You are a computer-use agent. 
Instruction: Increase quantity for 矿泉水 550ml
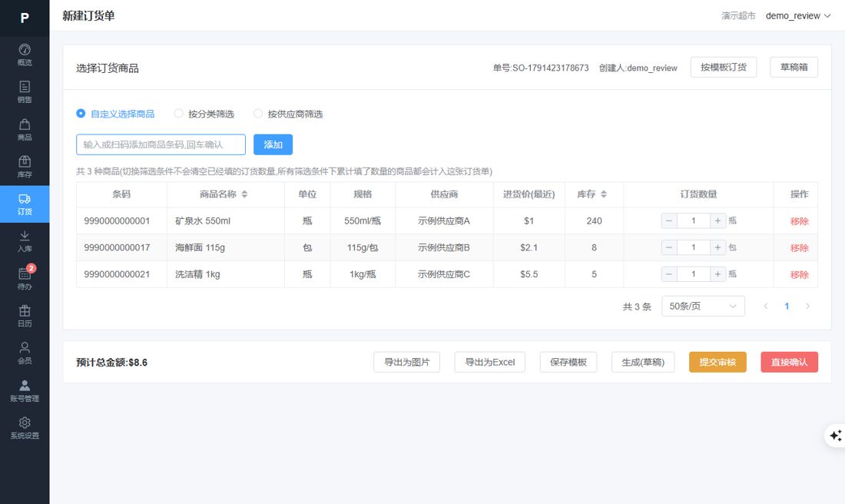click(717, 220)
